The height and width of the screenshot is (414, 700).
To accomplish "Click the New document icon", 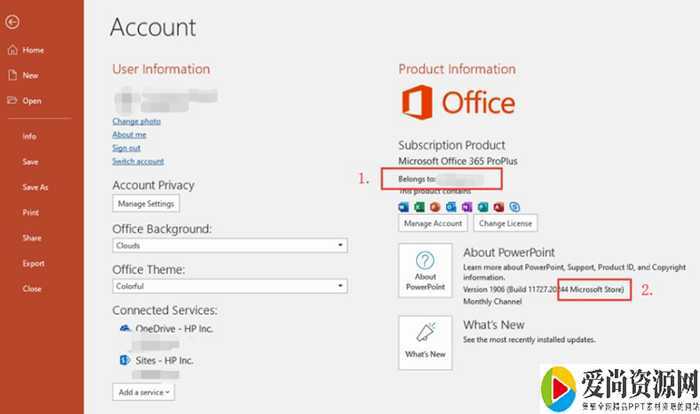I will [11, 75].
